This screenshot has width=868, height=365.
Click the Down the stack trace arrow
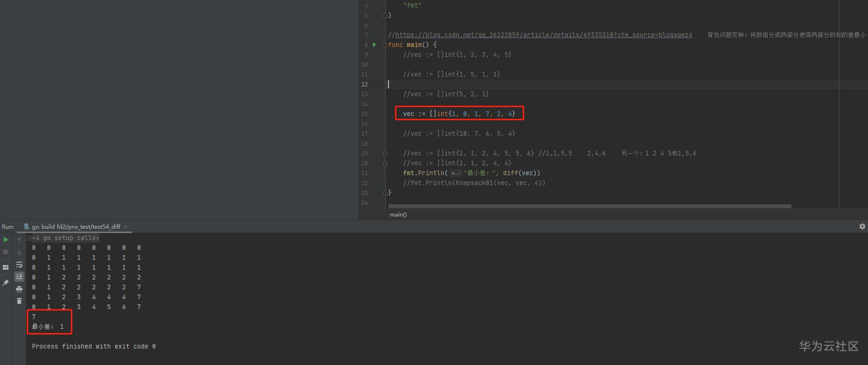tap(19, 252)
